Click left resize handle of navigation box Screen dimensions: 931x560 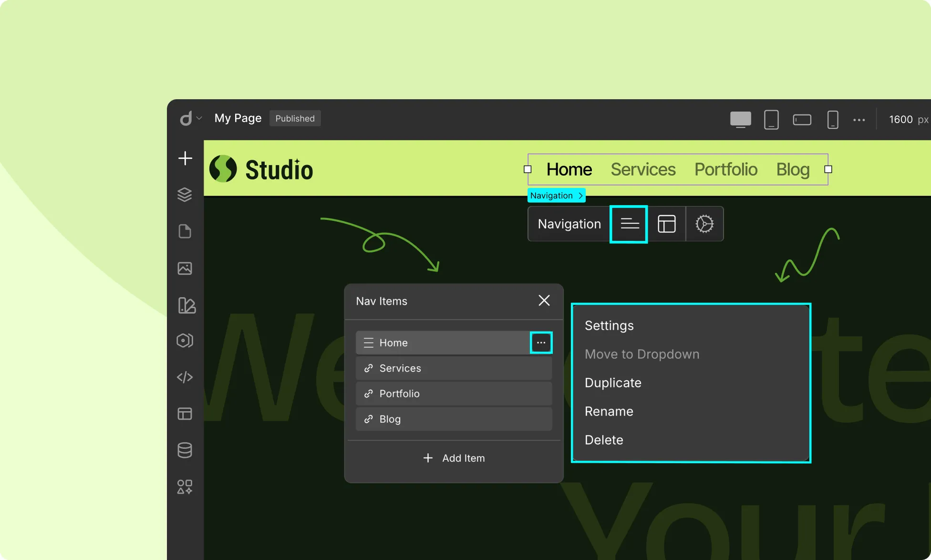coord(528,169)
